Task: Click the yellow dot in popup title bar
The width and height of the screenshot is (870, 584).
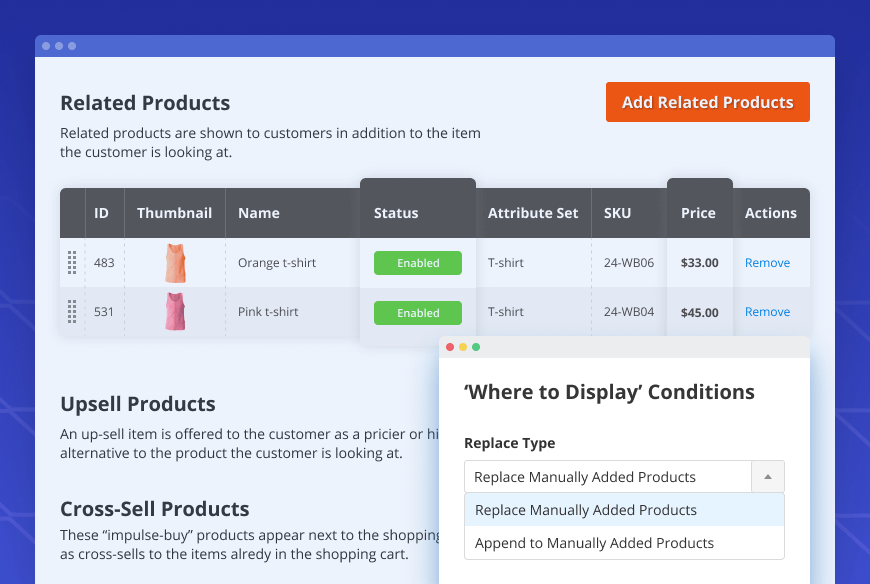Action: [x=463, y=347]
